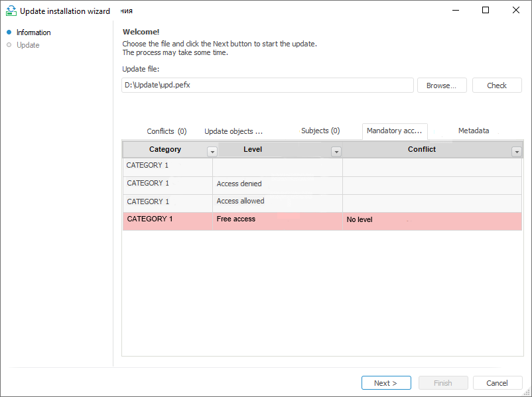
Task: Open the Conflict column filter dropdown
Action: pyautogui.click(x=516, y=152)
